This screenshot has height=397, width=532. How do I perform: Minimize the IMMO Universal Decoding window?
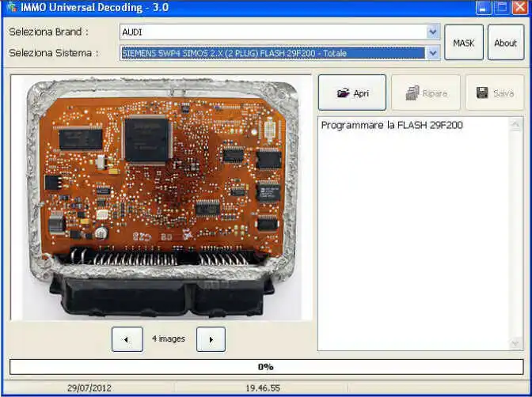484,7
